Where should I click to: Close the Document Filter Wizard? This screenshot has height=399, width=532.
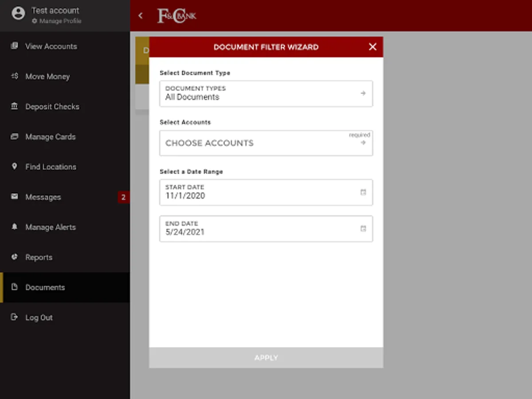(372, 47)
